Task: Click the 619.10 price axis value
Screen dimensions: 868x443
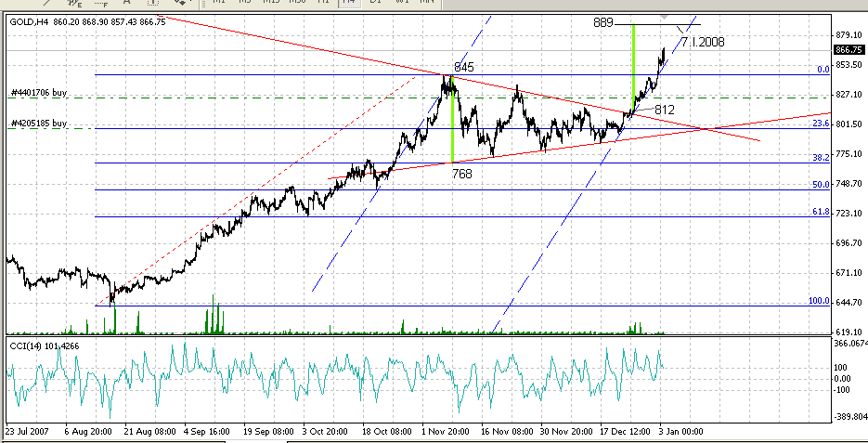Action: pos(849,332)
